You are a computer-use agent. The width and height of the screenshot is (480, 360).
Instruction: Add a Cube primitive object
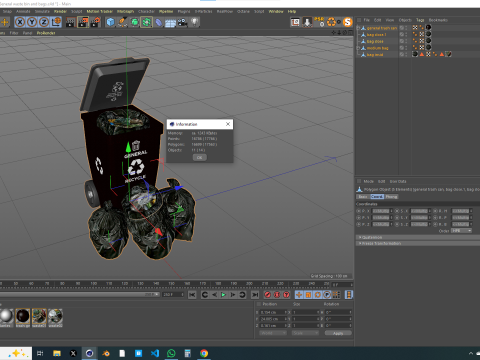pos(110,22)
